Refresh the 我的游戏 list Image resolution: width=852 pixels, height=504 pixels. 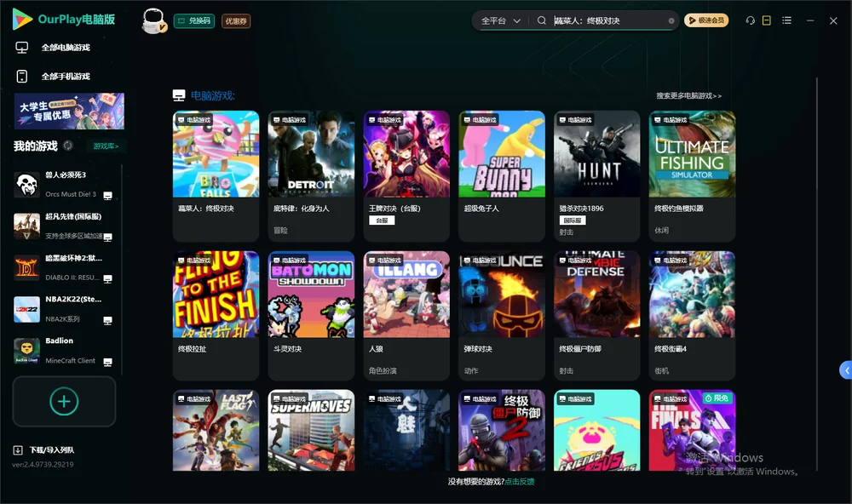pos(68,146)
